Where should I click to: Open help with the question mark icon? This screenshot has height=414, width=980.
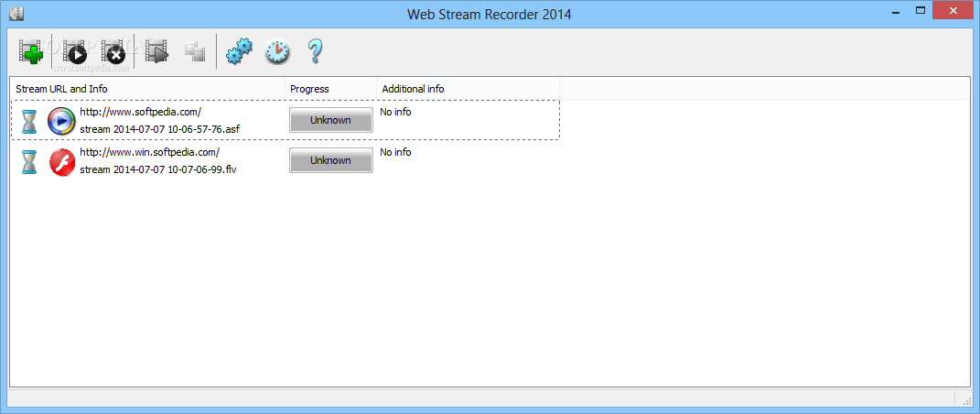(315, 51)
